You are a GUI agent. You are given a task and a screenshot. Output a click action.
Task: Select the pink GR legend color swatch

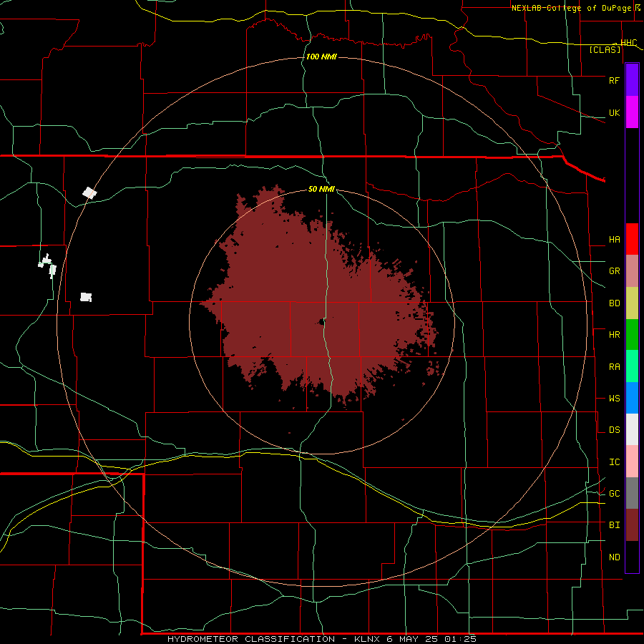pyautogui.click(x=632, y=271)
